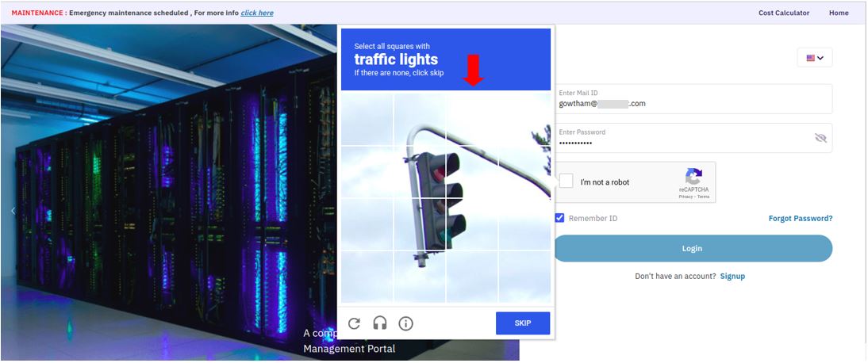This screenshot has width=868, height=363.
Task: Click the Login button
Action: [692, 248]
